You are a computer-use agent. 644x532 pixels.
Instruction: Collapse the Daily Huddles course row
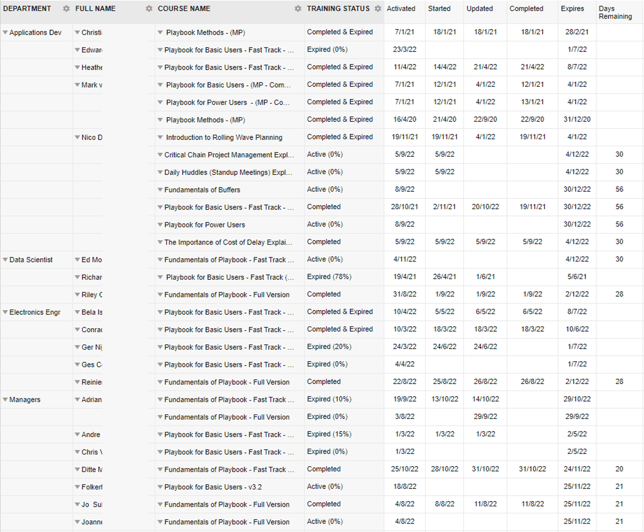pyautogui.click(x=160, y=172)
